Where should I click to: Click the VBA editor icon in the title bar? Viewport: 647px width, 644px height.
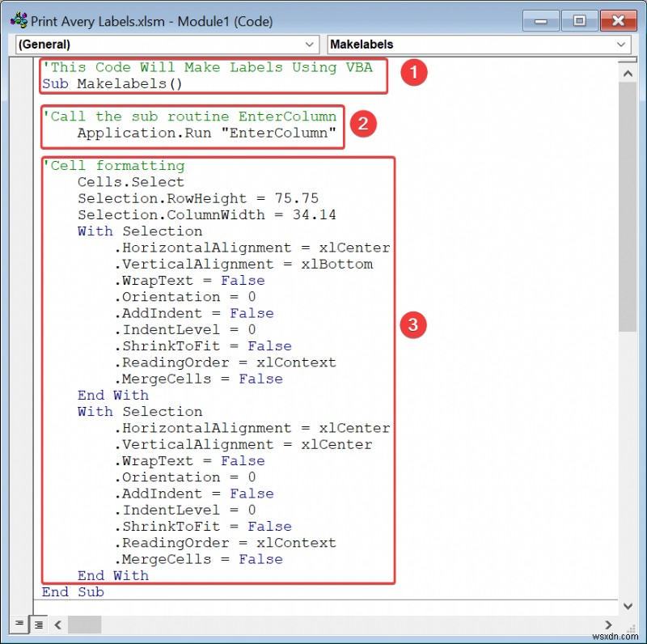pyautogui.click(x=19, y=20)
